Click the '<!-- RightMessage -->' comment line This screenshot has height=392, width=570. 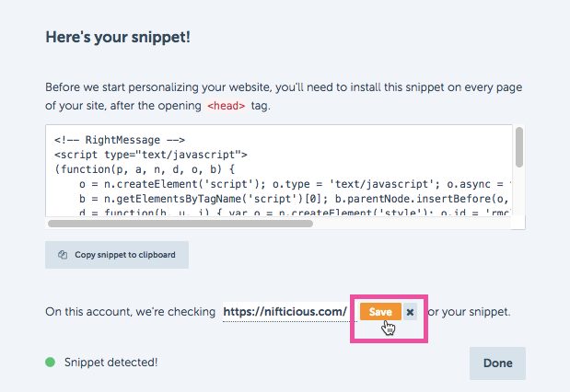coord(120,140)
